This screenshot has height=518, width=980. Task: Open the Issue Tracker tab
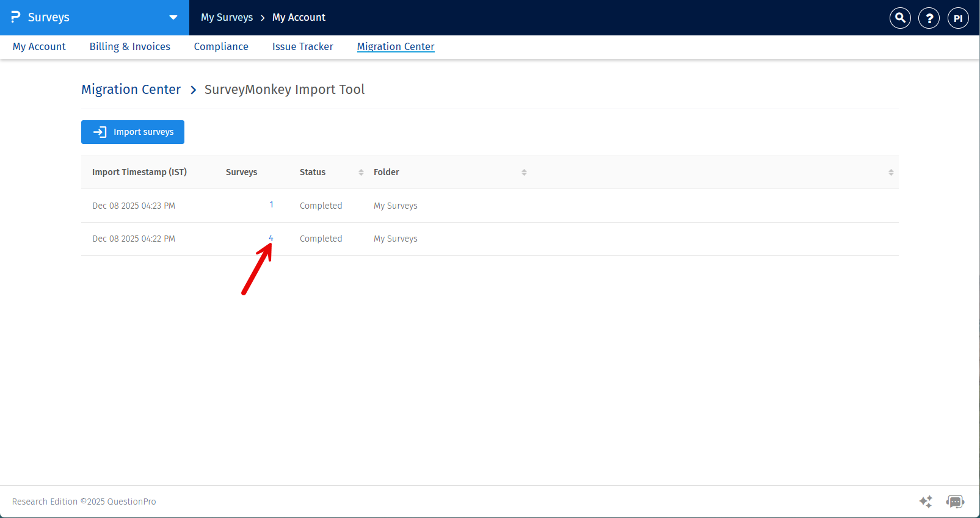click(x=303, y=46)
